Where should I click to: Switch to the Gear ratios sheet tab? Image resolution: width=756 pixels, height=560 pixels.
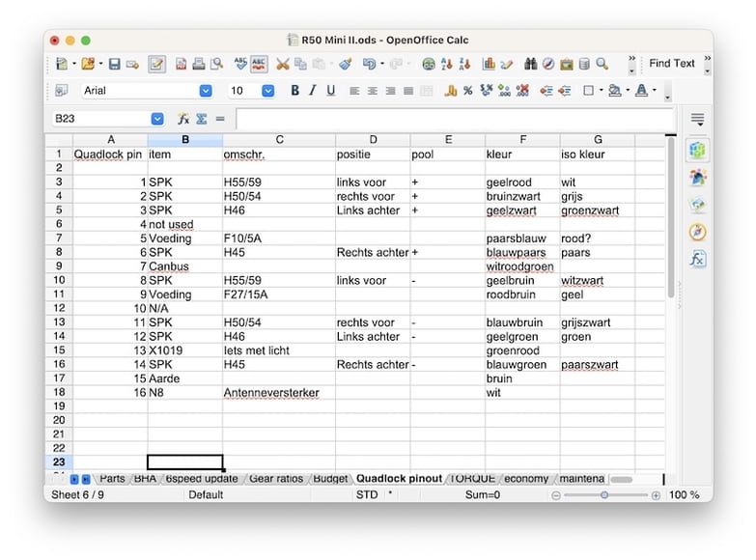point(274,479)
